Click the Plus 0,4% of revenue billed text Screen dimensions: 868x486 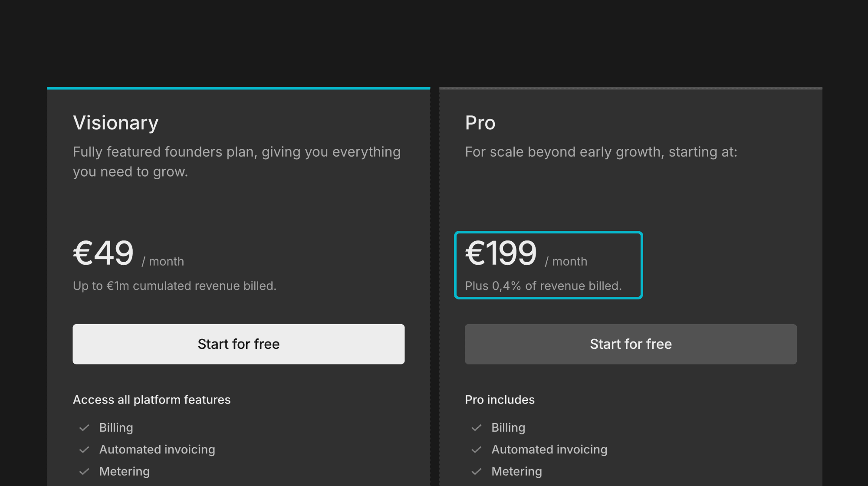(x=543, y=286)
